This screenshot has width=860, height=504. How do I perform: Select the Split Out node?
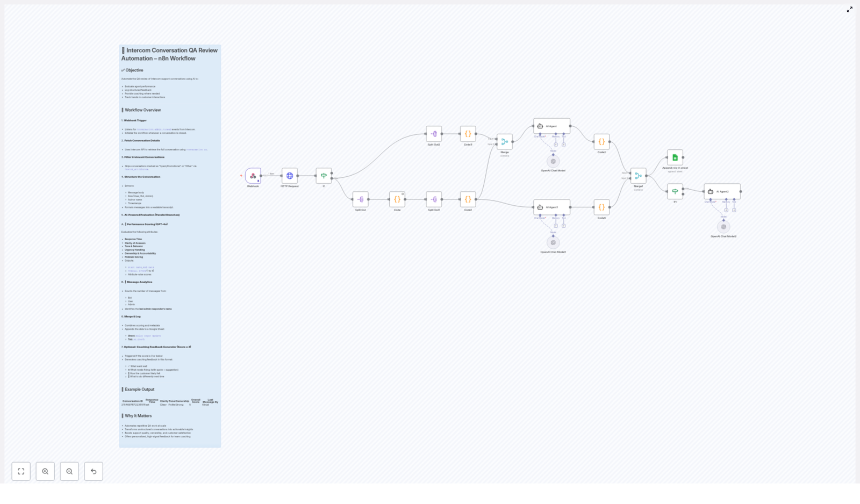coord(360,199)
